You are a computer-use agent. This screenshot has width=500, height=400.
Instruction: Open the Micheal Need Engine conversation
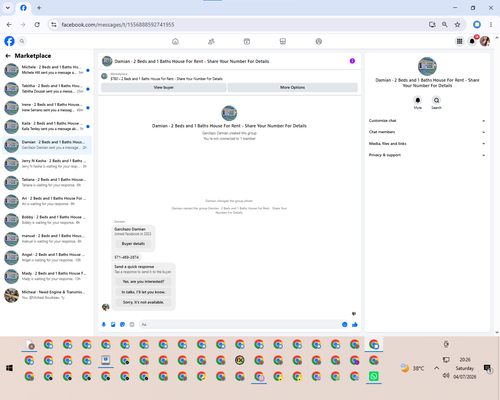coord(47,295)
